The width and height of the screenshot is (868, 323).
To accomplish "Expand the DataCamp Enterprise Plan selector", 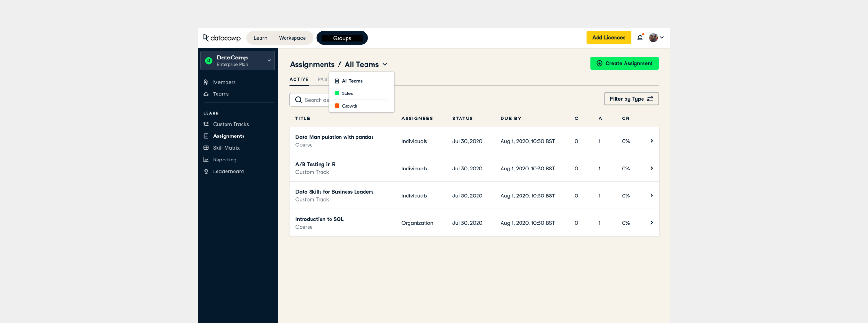I will [238, 60].
